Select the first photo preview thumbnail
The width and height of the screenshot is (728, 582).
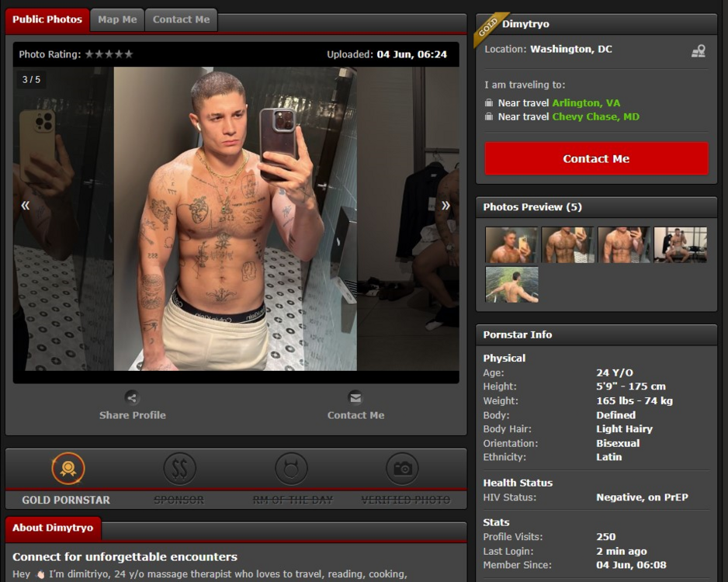click(x=511, y=244)
